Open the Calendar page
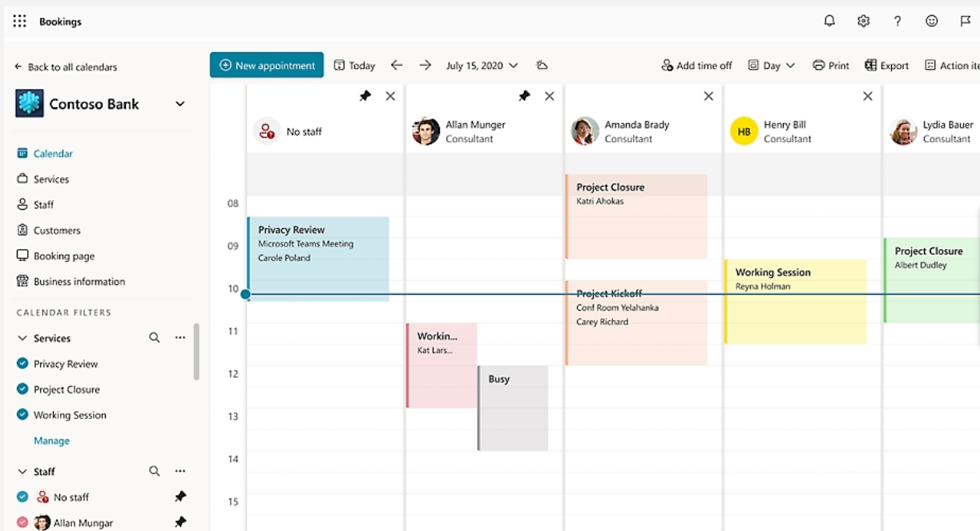Image resolution: width=980 pixels, height=531 pixels. 45,153
